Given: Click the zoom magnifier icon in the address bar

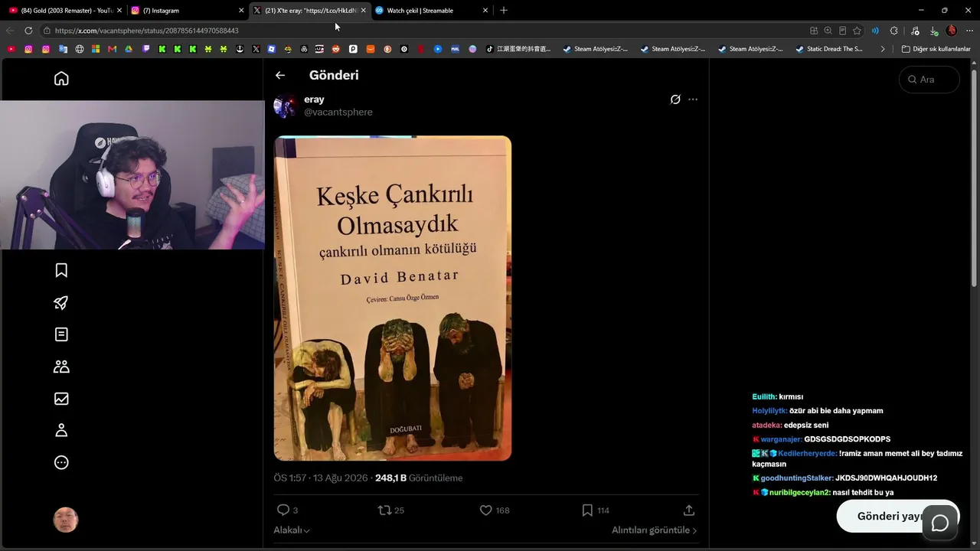Looking at the screenshot, I should click(828, 31).
